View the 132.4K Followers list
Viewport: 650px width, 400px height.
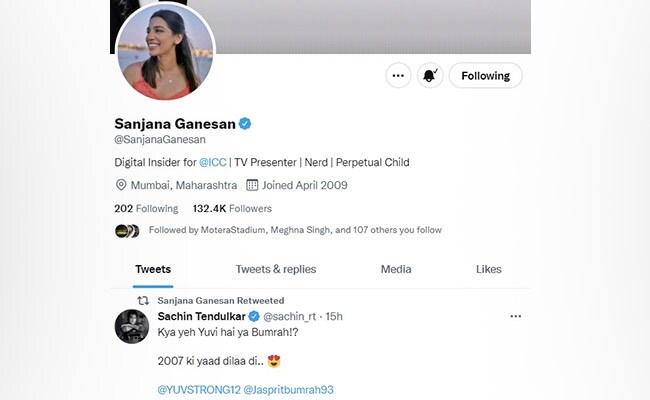coord(232,208)
